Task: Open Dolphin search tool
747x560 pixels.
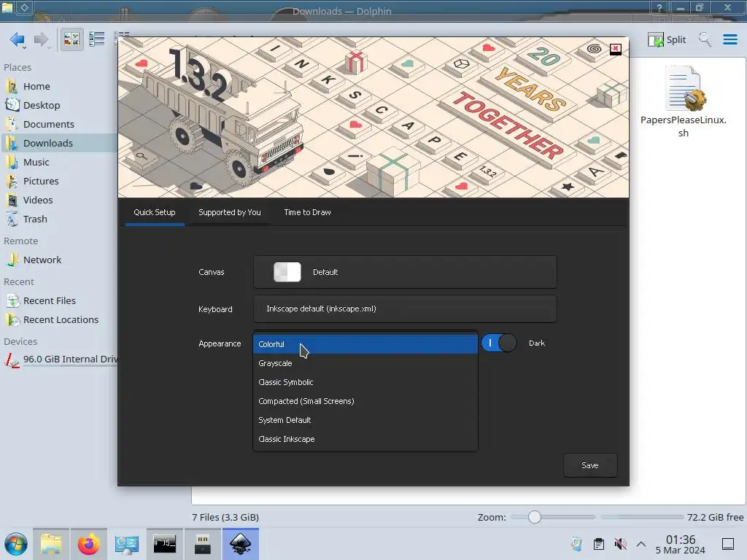Action: point(705,39)
